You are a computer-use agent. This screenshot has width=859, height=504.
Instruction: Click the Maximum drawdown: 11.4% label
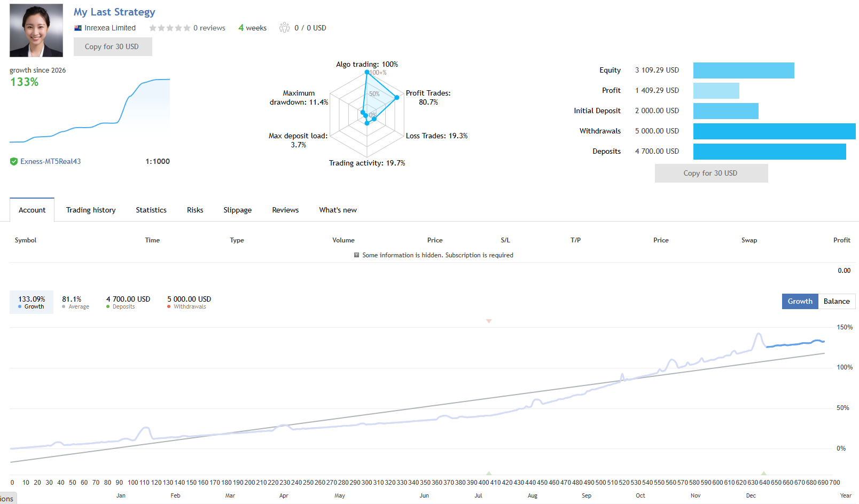pyautogui.click(x=299, y=98)
